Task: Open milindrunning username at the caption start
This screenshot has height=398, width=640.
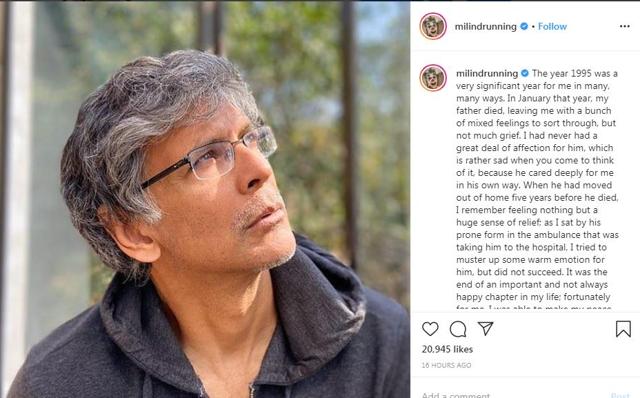Action: (x=487, y=73)
